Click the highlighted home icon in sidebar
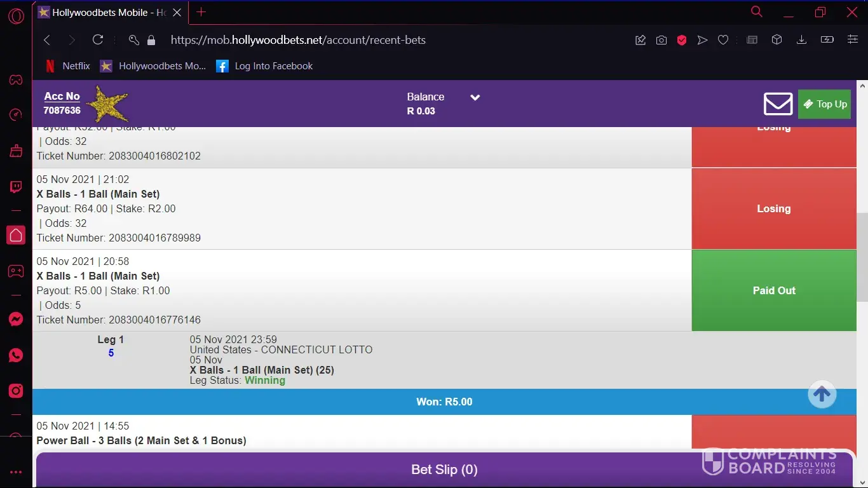This screenshot has height=488, width=868. [x=16, y=235]
